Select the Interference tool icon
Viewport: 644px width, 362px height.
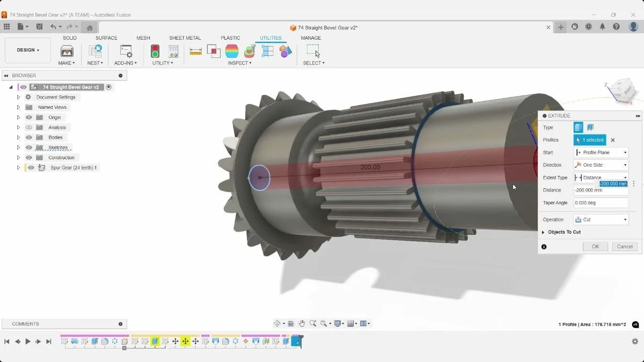point(214,51)
